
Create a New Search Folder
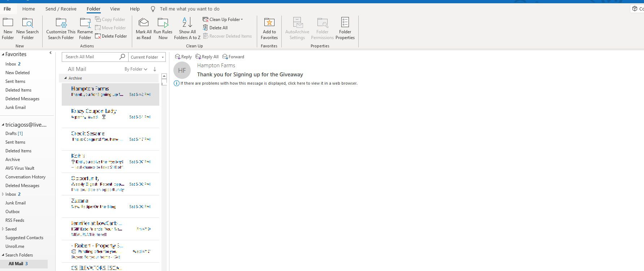coord(27,29)
